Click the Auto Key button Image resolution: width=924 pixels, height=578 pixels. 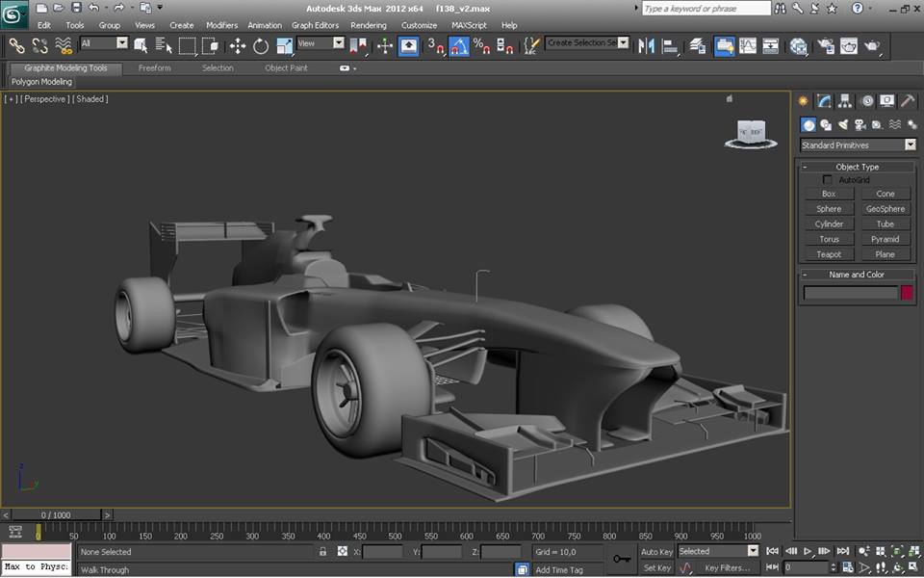pyautogui.click(x=656, y=551)
